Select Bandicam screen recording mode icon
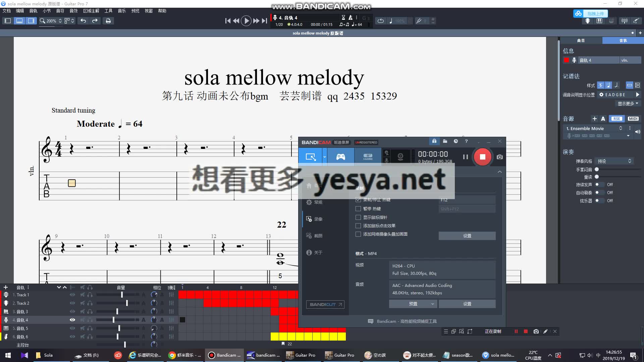This screenshot has width=644, height=362. coord(311,157)
